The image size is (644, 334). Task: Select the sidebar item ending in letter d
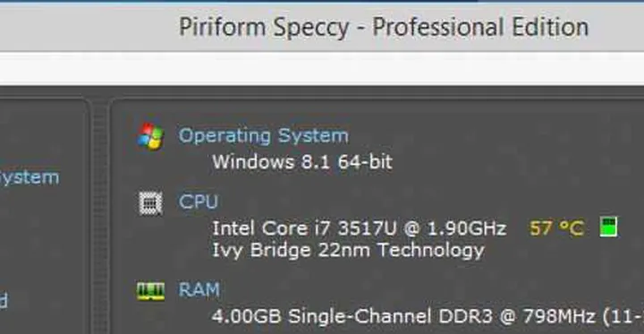4,301
